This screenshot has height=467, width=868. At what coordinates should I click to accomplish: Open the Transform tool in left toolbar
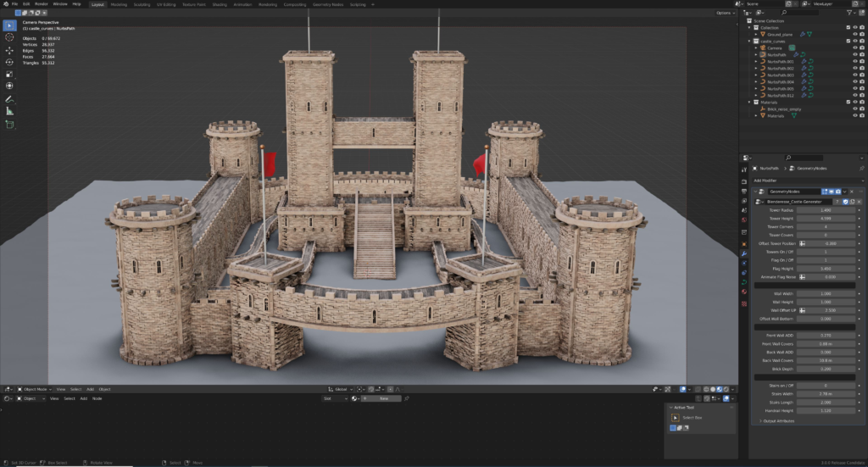pyautogui.click(x=9, y=86)
